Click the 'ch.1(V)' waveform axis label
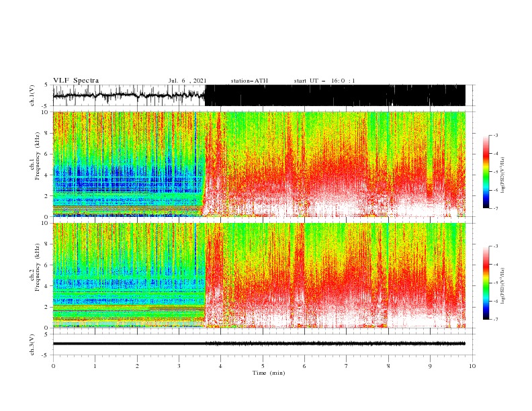The height and width of the screenshot is (411, 532). pyautogui.click(x=32, y=95)
